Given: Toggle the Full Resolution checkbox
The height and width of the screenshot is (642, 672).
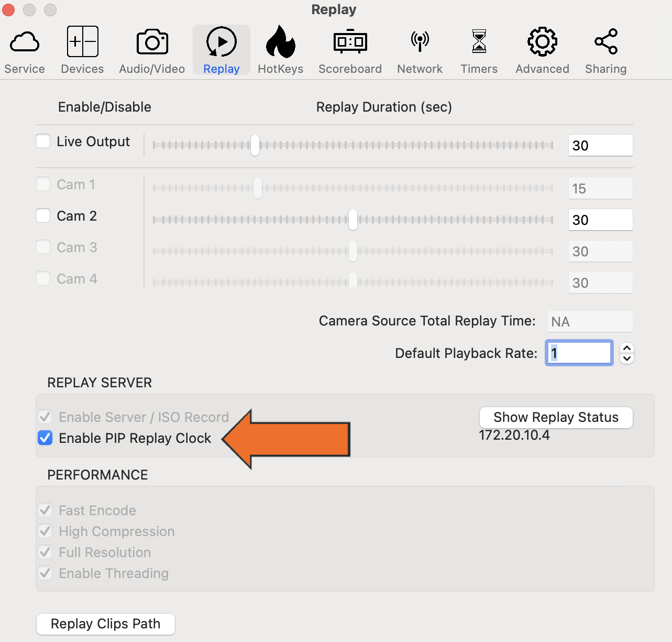Looking at the screenshot, I should [45, 552].
